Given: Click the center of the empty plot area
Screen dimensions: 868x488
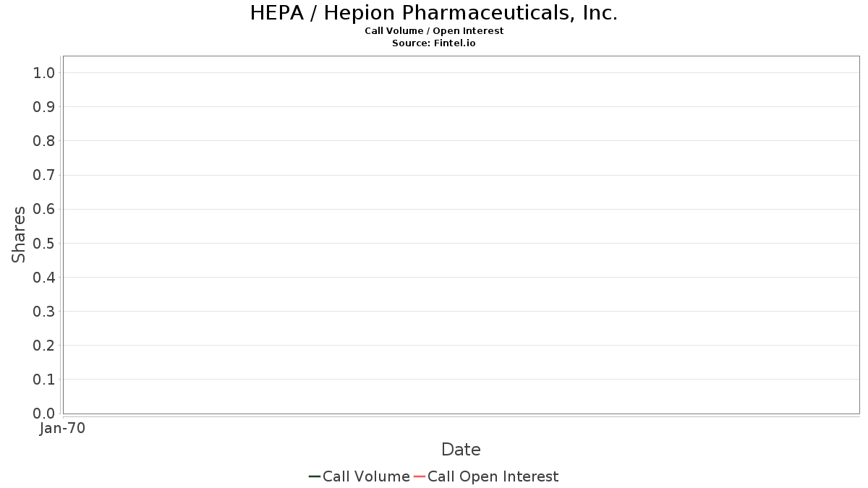Looking at the screenshot, I should 461,235.
